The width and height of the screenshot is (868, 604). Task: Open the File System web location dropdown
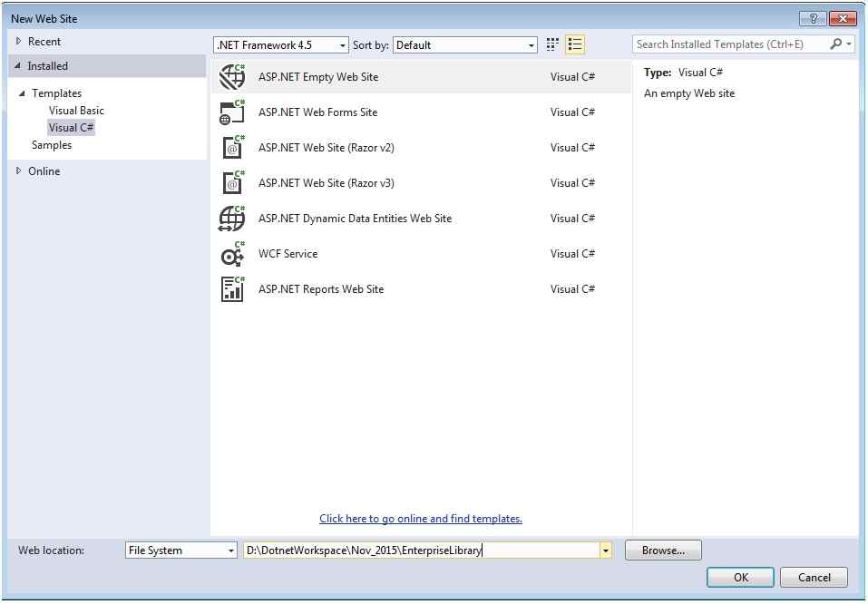(181, 550)
